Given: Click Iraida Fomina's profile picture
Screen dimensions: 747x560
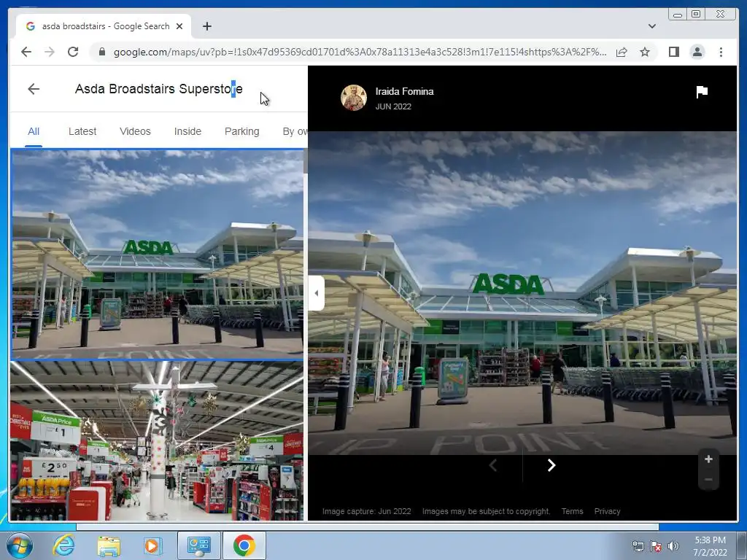Looking at the screenshot, I should point(354,98).
